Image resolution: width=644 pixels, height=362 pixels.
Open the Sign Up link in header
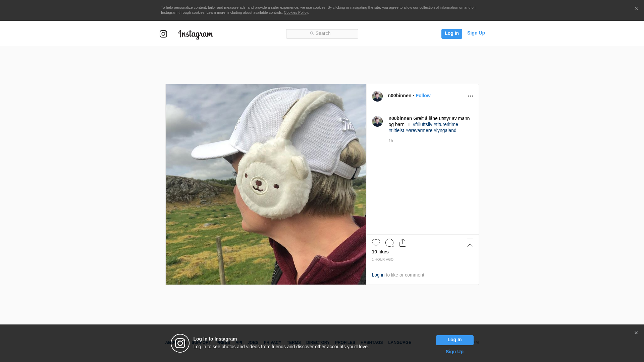[476, 33]
